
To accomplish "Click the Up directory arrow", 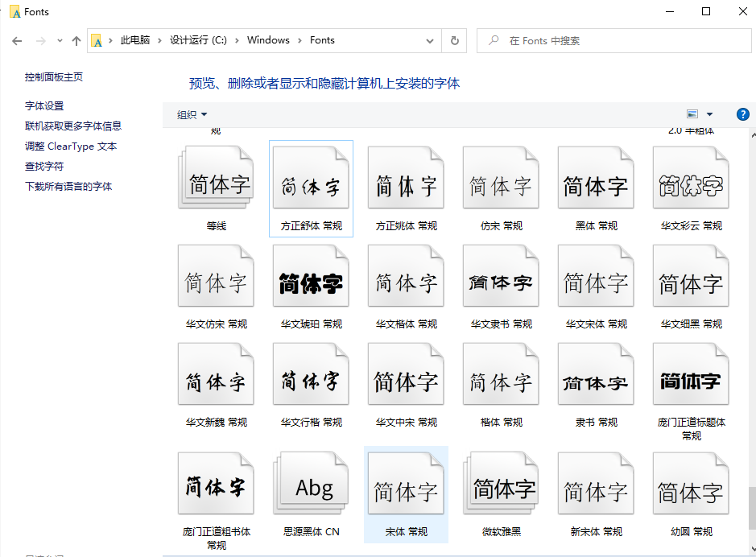I will (x=76, y=40).
